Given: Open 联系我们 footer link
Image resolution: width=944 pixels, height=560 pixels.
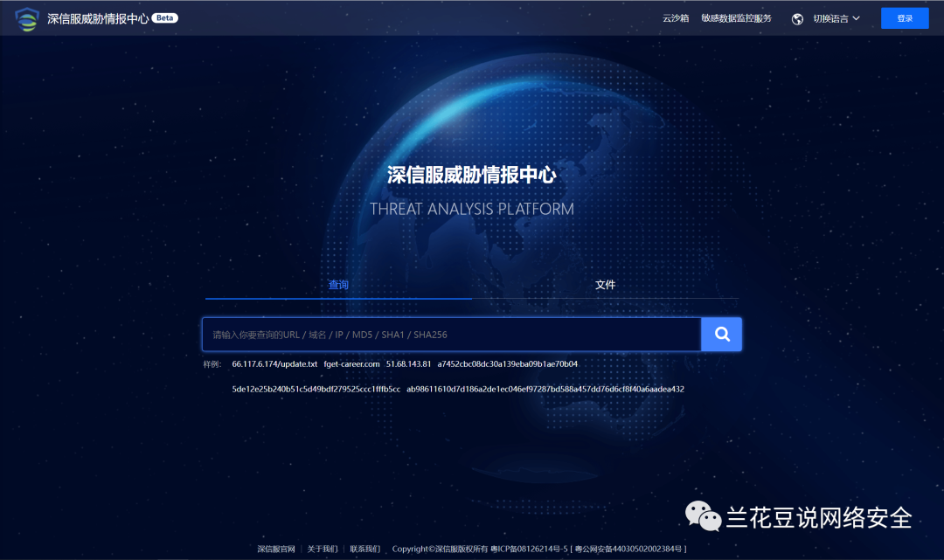Looking at the screenshot, I should [364, 550].
